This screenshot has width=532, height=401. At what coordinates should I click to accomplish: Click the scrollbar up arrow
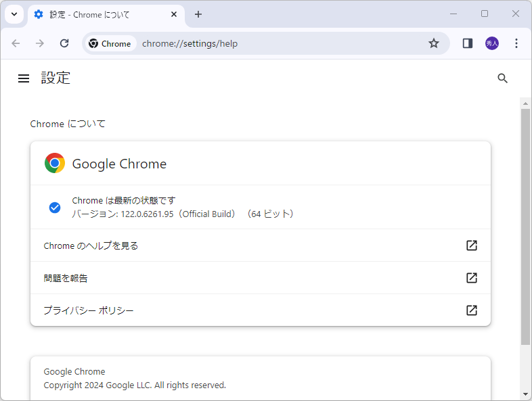pos(525,103)
